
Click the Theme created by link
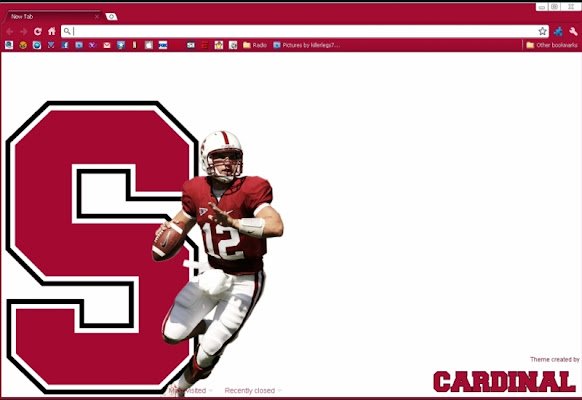[x=555, y=359]
